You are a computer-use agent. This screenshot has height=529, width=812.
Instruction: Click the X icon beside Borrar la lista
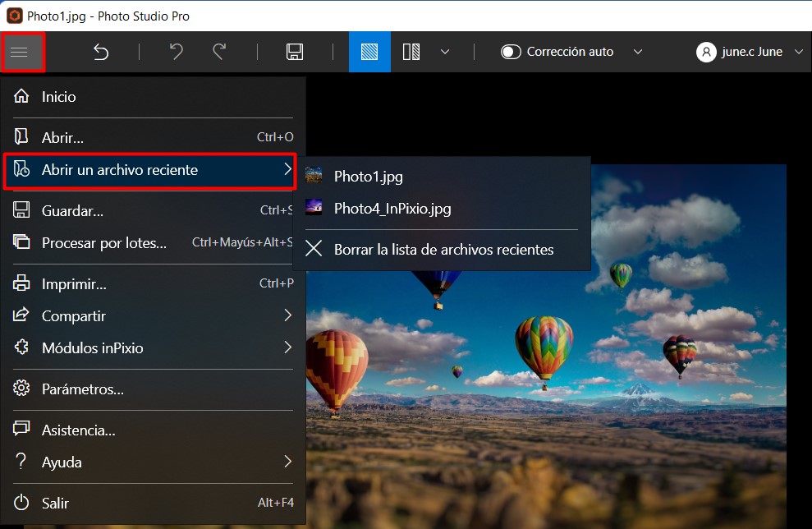(x=314, y=248)
